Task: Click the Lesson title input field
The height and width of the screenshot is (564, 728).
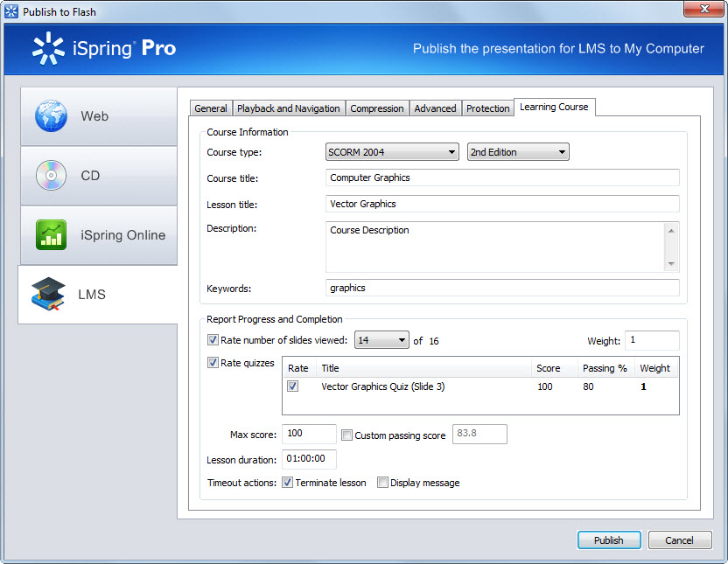Action: pyautogui.click(x=502, y=204)
